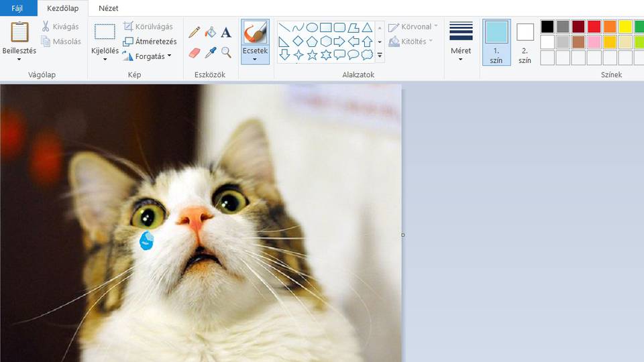Screen dimensions: 644x362
Task: Click the Körülvágás crop button
Action: pyautogui.click(x=148, y=27)
